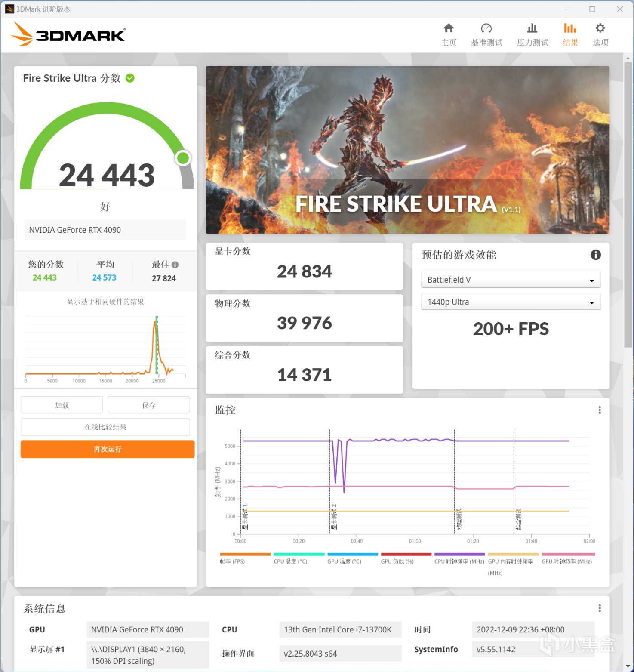
Task: Click the 最佳 score 27 824
Action: [164, 278]
